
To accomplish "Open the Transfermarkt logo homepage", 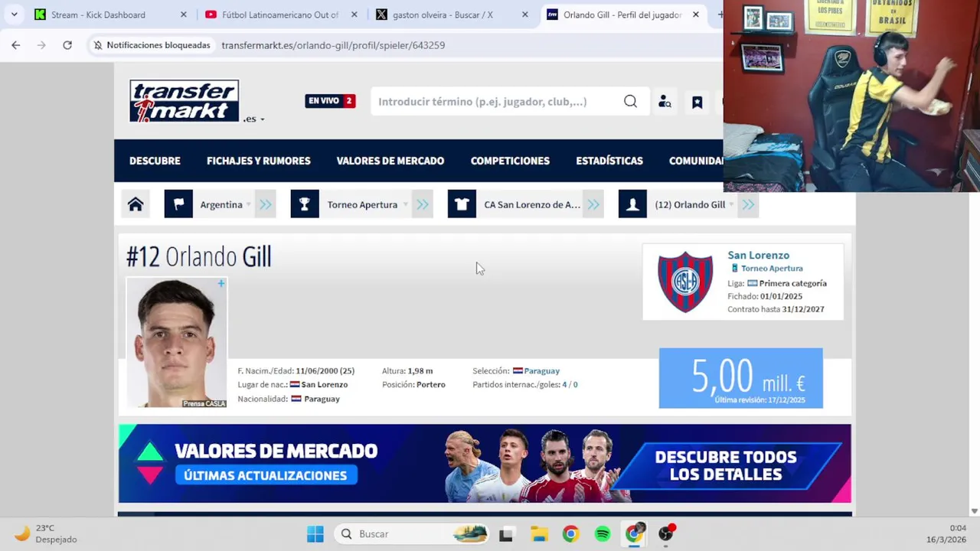I will tap(184, 101).
